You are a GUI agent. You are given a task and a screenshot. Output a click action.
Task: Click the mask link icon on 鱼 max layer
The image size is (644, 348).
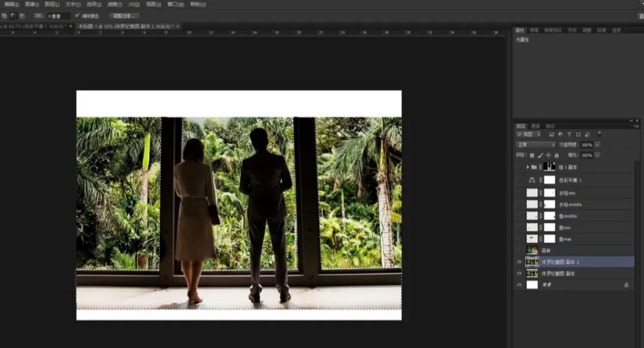point(541,239)
